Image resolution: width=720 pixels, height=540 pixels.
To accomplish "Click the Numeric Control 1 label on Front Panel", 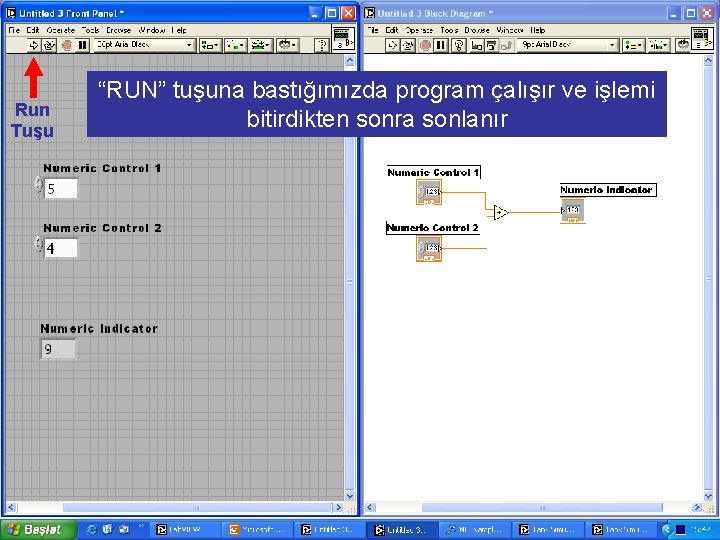I will tap(102, 168).
